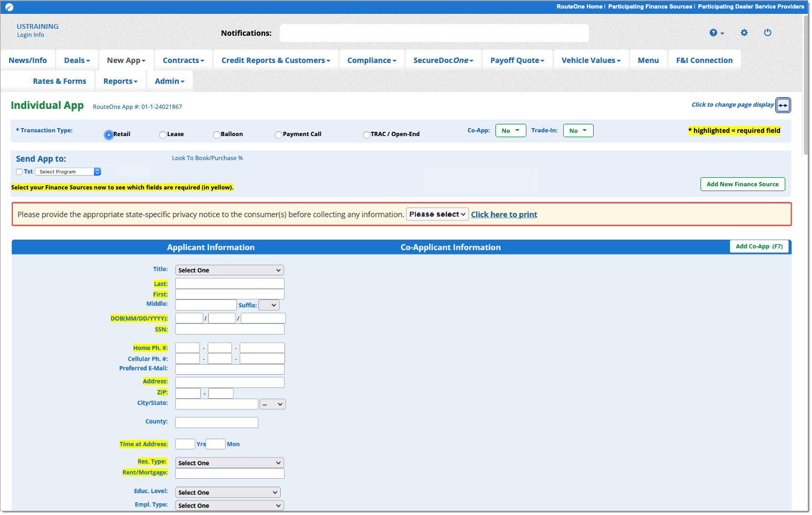The width and height of the screenshot is (812, 515).
Task: Open the settings gear icon
Action: 744,33
